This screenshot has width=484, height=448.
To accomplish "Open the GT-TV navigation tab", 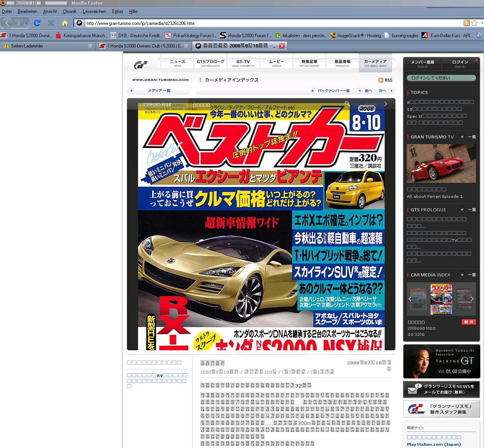I will [243, 63].
